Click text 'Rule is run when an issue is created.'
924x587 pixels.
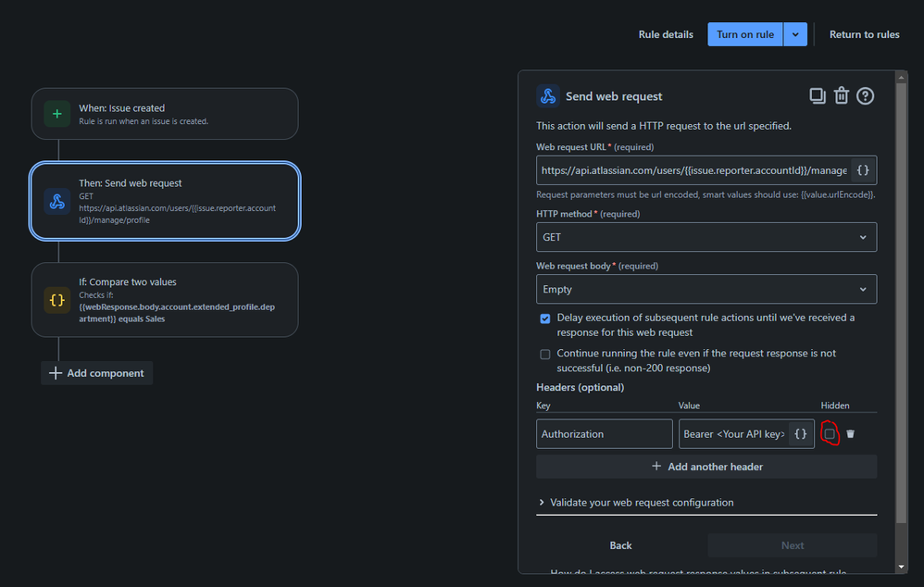click(144, 121)
